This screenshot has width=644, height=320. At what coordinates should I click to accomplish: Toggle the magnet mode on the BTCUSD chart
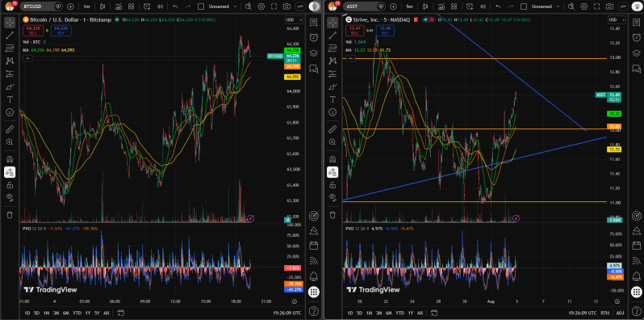point(10,159)
